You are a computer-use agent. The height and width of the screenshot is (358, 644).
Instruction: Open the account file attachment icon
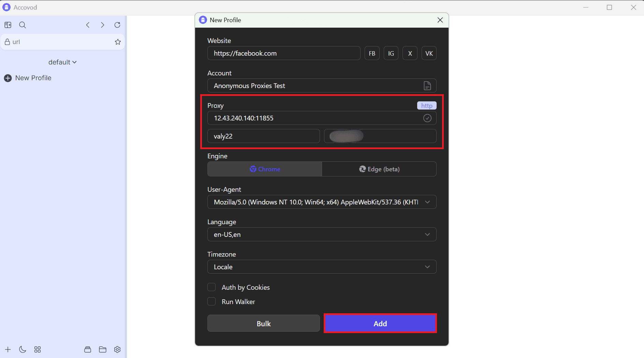pos(428,85)
